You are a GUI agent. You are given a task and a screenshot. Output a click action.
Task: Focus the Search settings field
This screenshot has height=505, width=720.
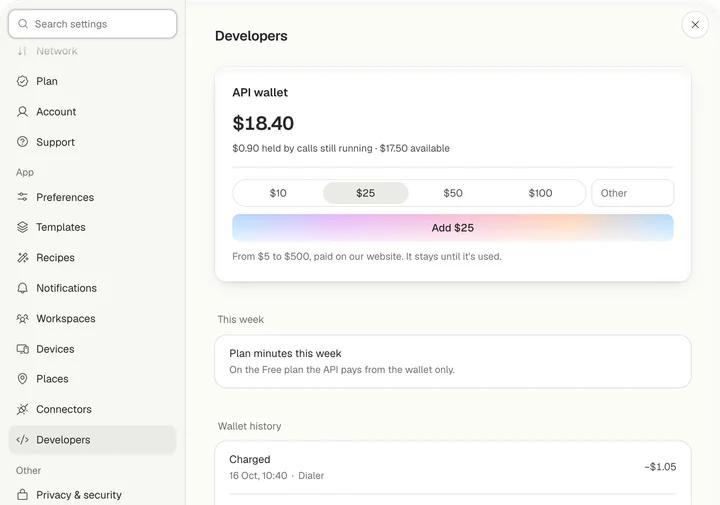[x=92, y=24]
